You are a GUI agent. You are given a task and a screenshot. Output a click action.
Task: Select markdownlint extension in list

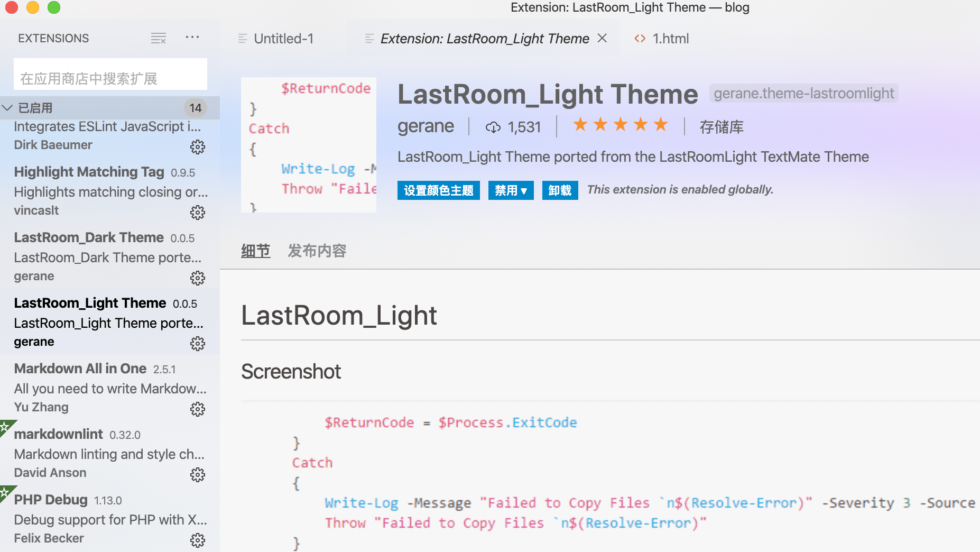tap(110, 453)
